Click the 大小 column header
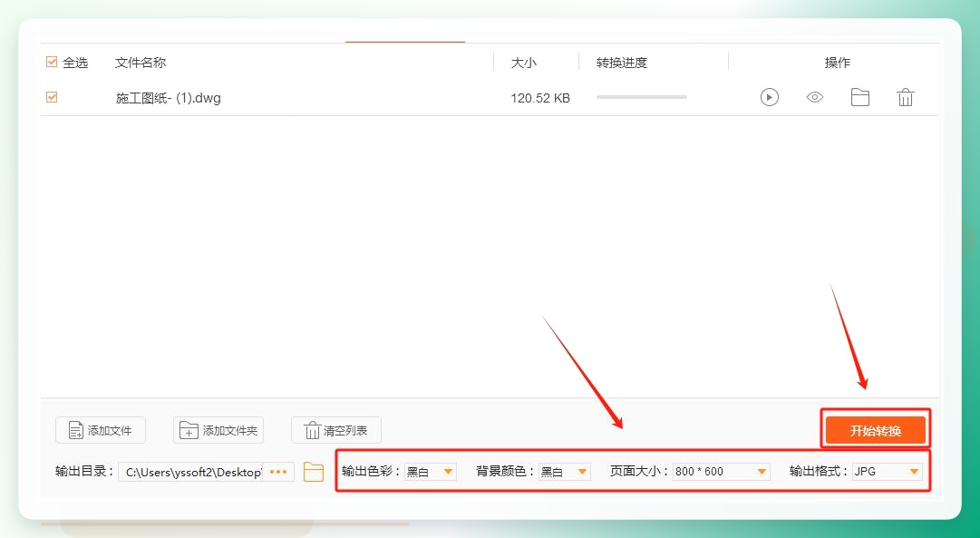This screenshot has height=538, width=980. click(x=524, y=63)
